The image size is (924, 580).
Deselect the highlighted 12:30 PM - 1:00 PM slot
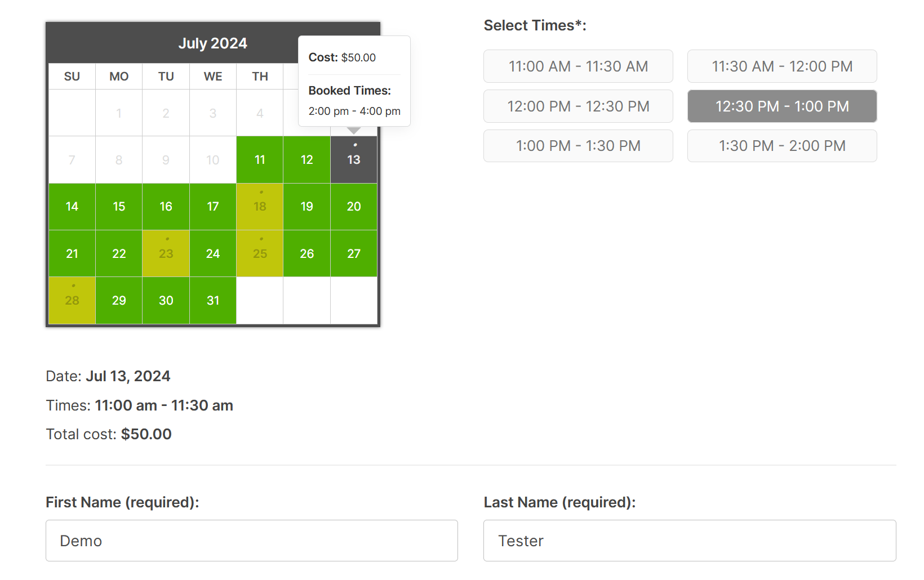click(781, 106)
